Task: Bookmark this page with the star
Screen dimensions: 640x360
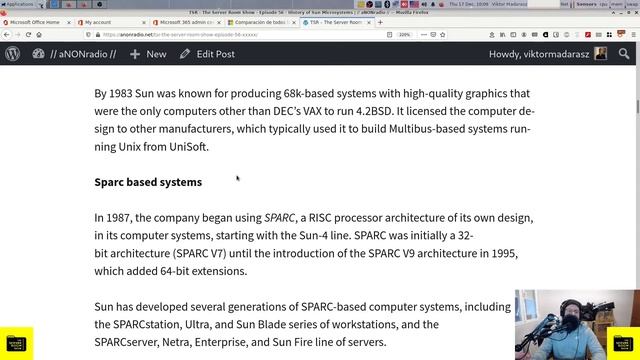Action: (x=443, y=35)
